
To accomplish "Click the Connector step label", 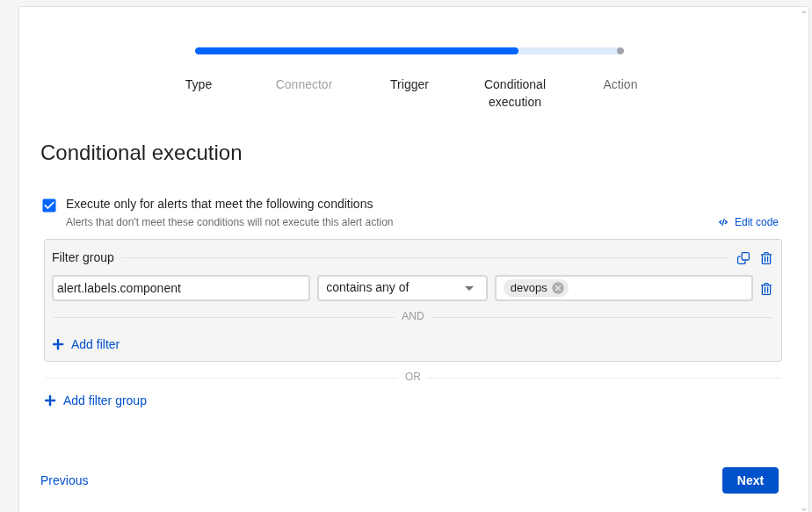I will point(304,84).
